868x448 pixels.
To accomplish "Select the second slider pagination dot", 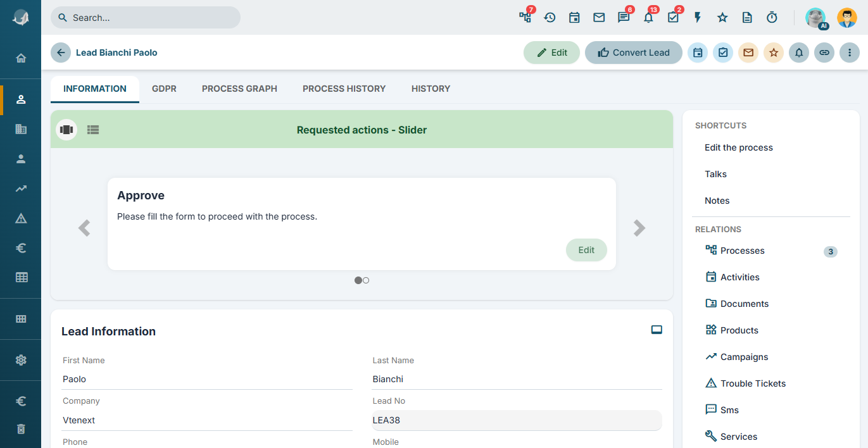I will [366, 280].
